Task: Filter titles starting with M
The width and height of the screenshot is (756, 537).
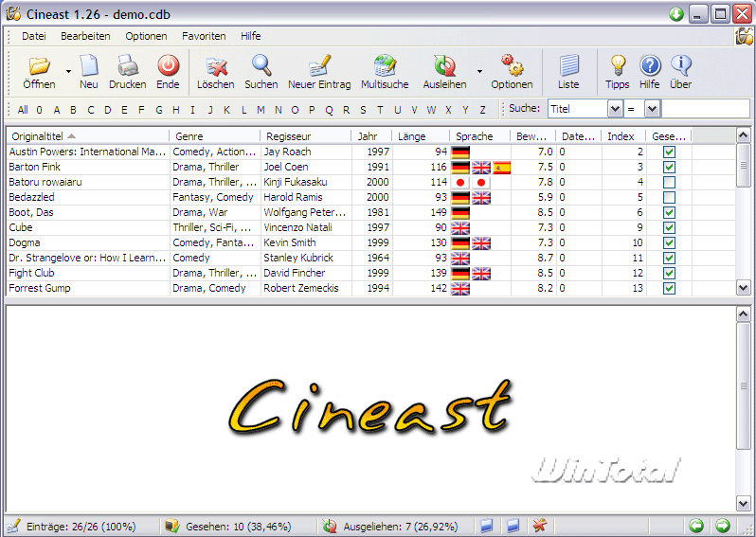Action: [x=261, y=110]
